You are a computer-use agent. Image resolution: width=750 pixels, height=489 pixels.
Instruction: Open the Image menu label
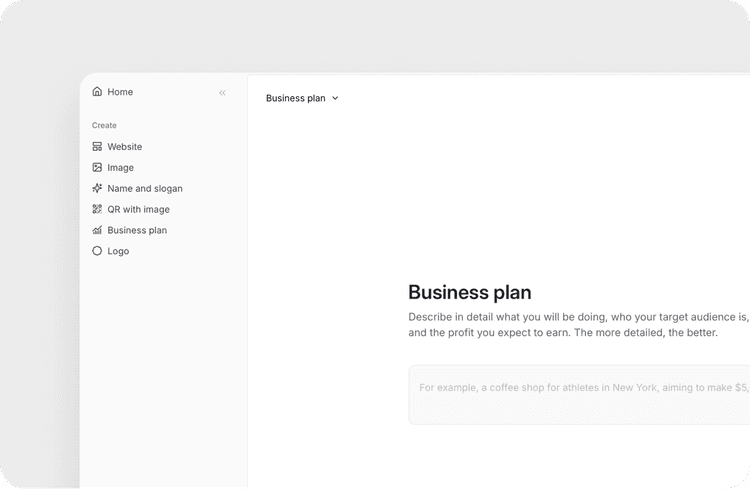121,168
